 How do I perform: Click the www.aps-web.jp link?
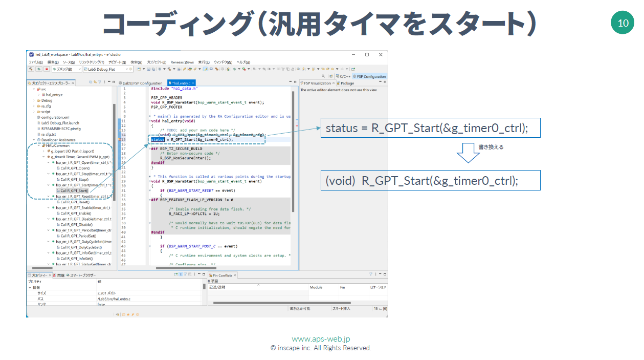[321, 339]
